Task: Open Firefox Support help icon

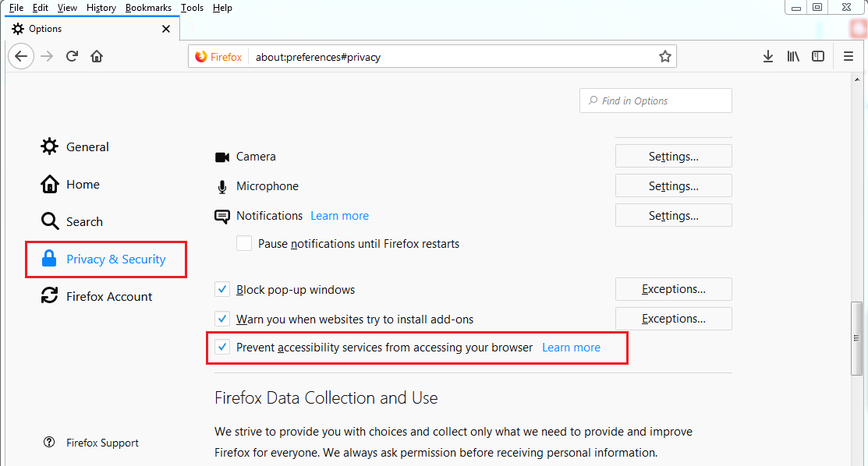Action: [49, 442]
